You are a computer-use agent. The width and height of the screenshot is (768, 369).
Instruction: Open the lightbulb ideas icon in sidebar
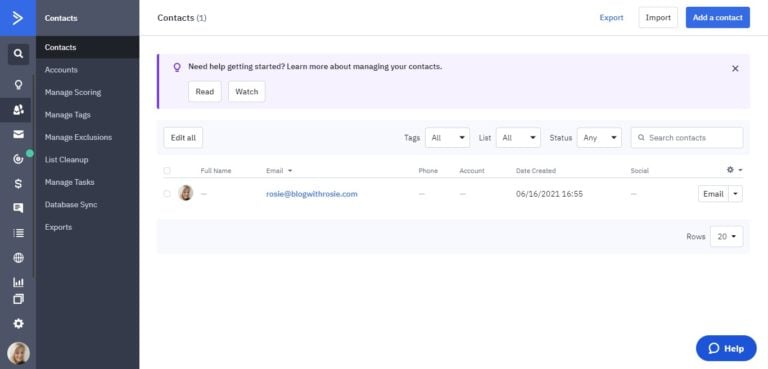click(x=18, y=85)
